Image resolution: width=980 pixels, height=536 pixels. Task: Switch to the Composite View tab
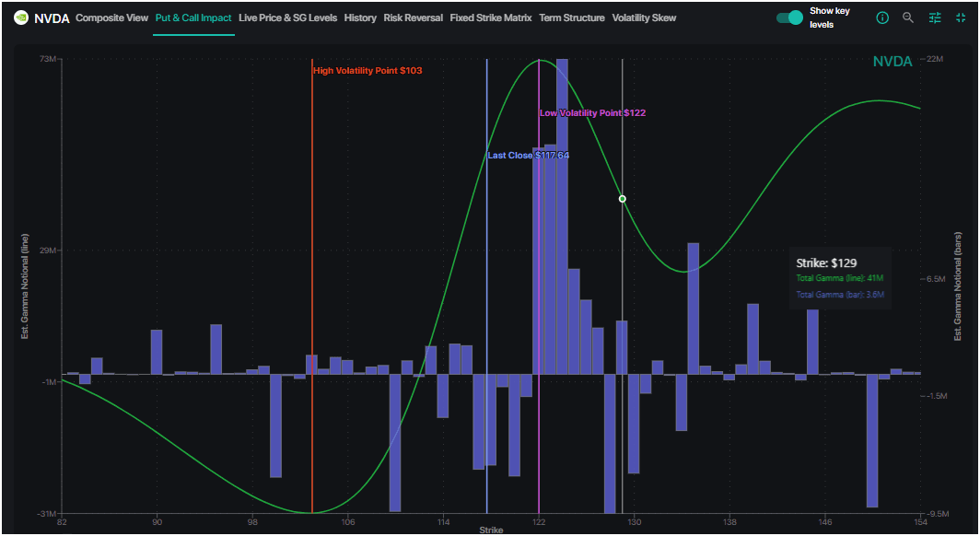[111, 17]
